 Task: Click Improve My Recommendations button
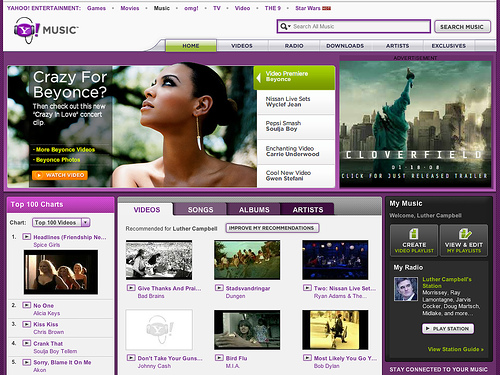click(x=272, y=228)
